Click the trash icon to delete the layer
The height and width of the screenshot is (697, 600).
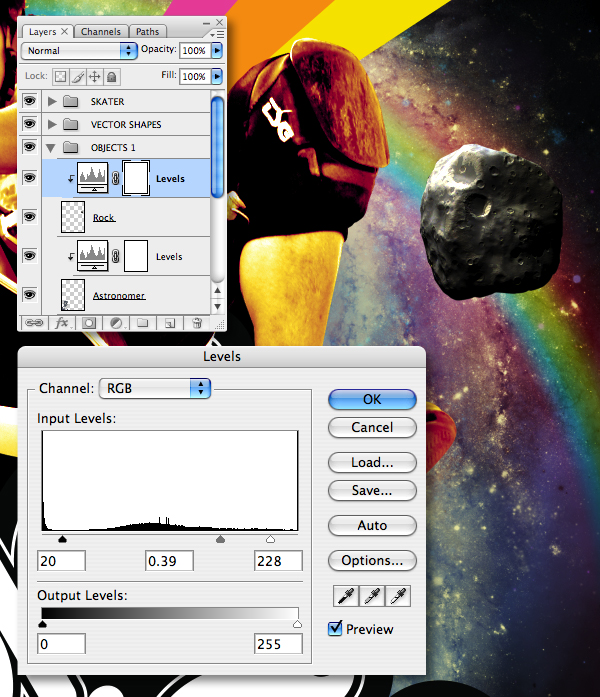pos(197,323)
